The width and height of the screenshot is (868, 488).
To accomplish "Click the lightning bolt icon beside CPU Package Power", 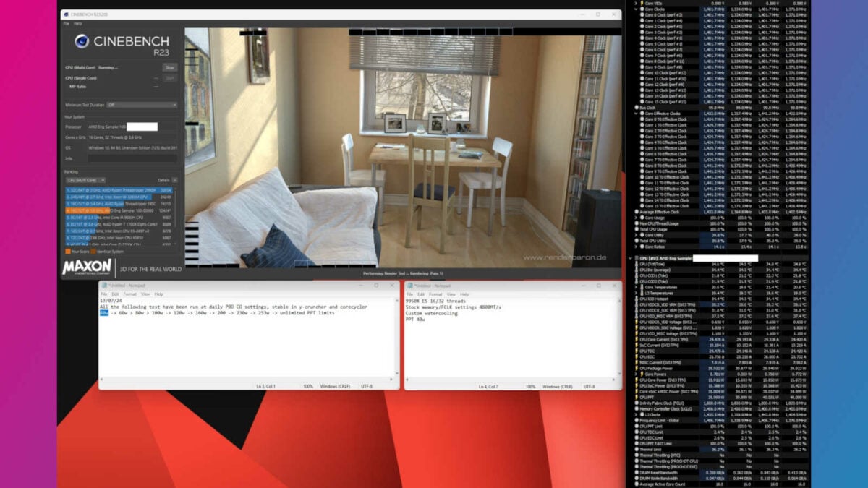I will [x=635, y=369].
